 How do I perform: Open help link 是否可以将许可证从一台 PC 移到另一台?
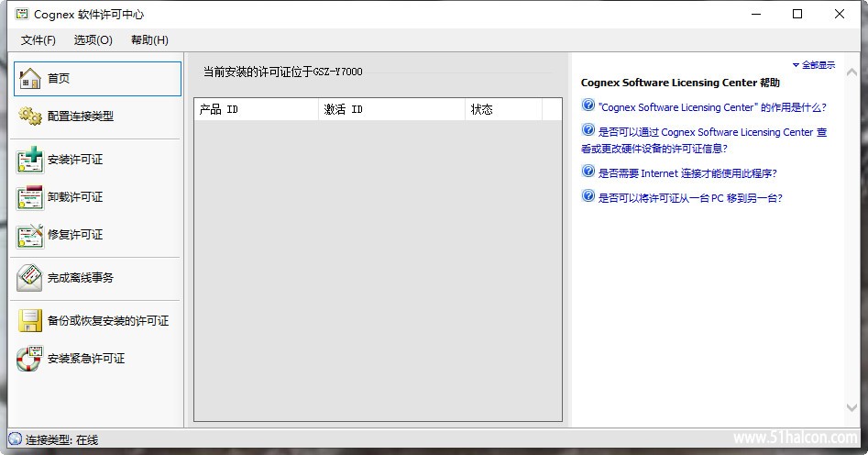[690, 198]
